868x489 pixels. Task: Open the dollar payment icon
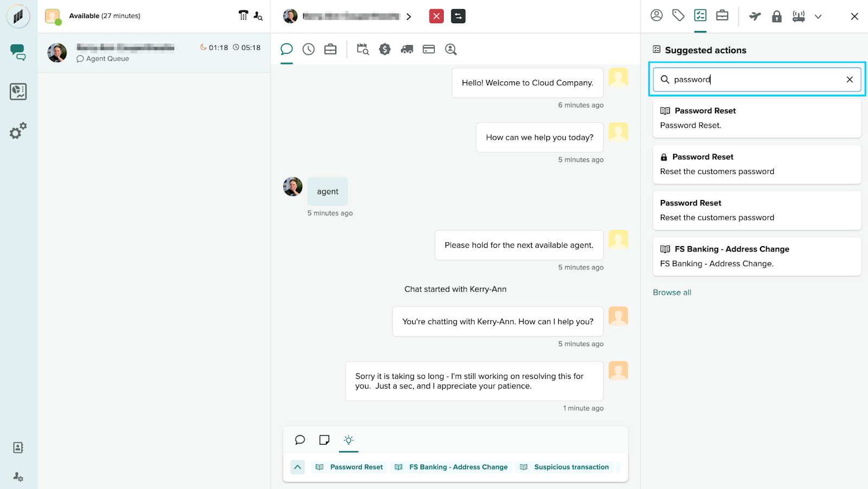tap(385, 49)
